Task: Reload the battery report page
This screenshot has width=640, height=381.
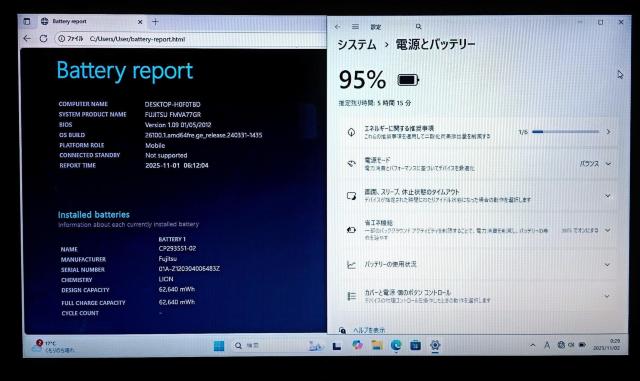Action: [x=43, y=38]
